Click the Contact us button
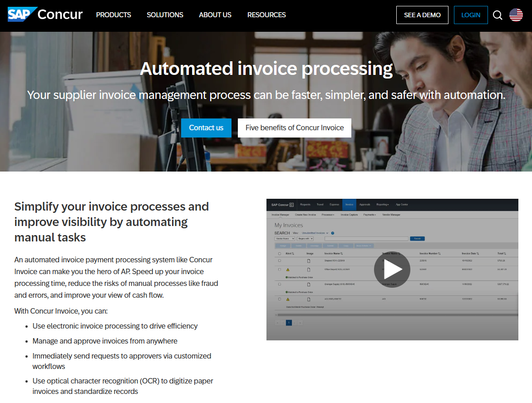532x403 pixels. coord(206,128)
